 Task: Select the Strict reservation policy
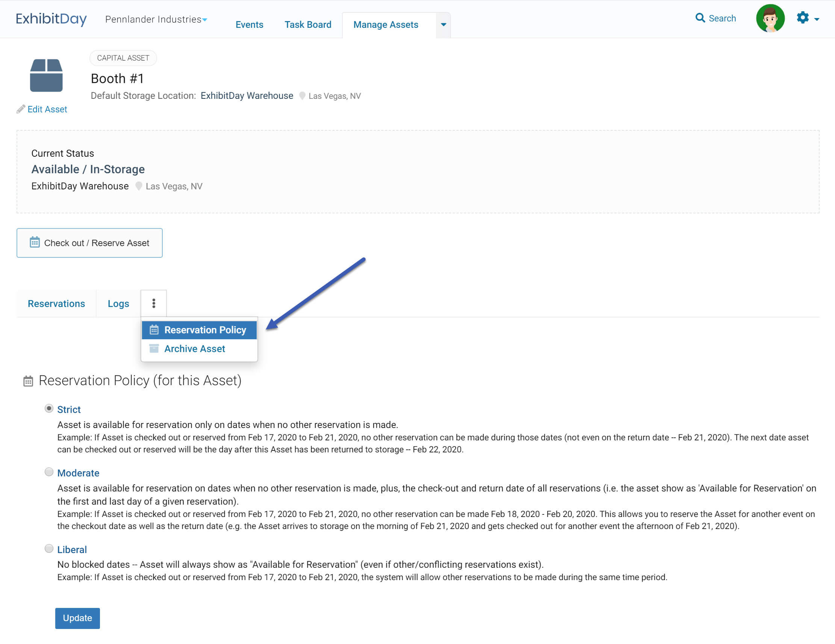49,408
